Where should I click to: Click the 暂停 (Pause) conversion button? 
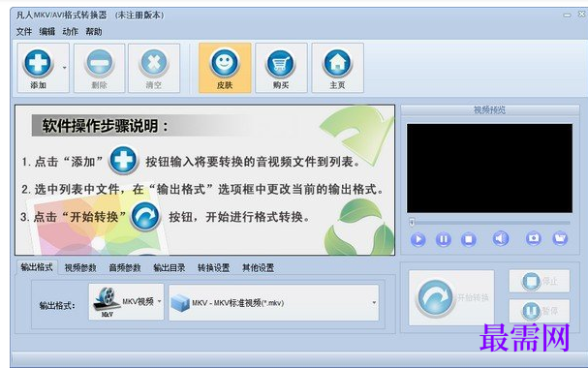click(x=540, y=311)
